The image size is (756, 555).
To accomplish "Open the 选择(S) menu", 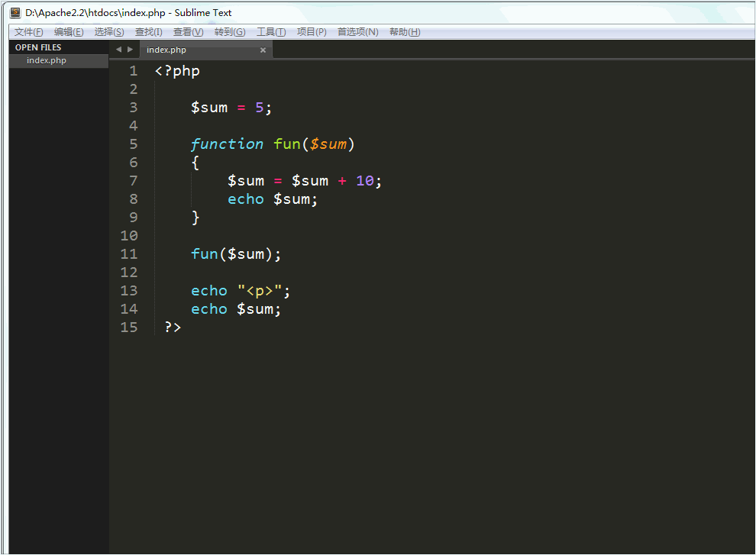I will (109, 32).
